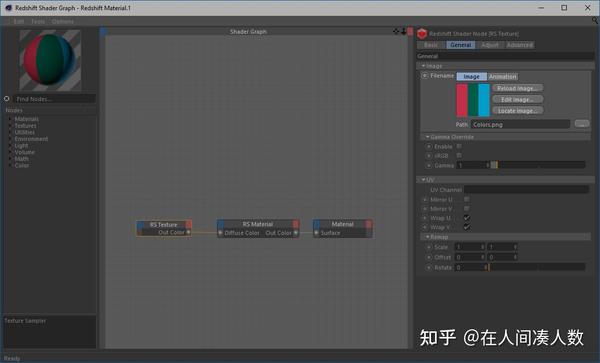The height and width of the screenshot is (363, 600).
Task: Click the Path field containing Colors.png
Action: tap(520, 124)
